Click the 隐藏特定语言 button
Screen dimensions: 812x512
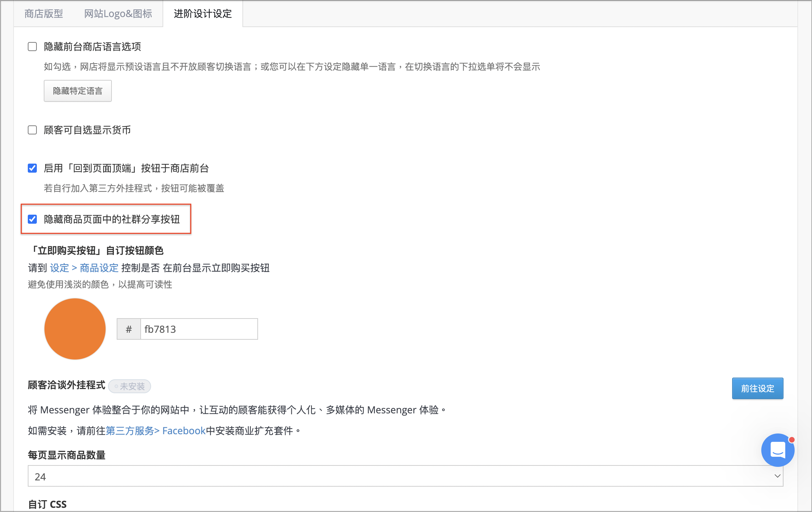click(x=78, y=91)
